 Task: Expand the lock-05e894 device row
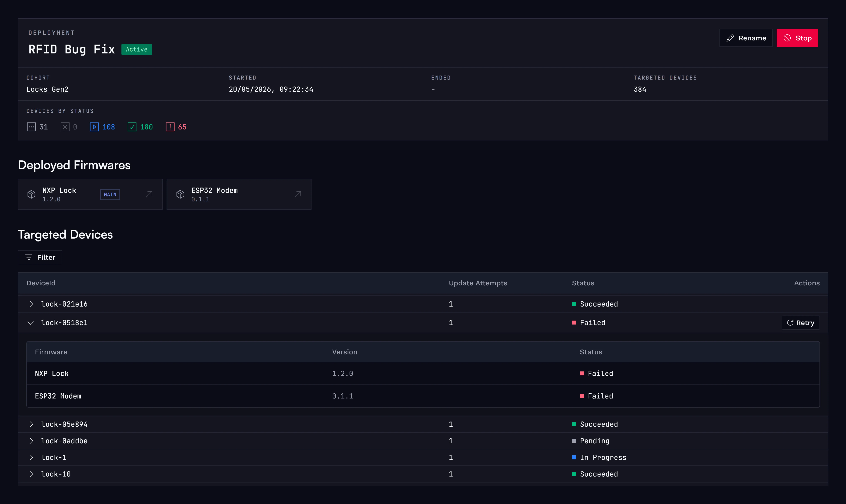[x=31, y=424]
